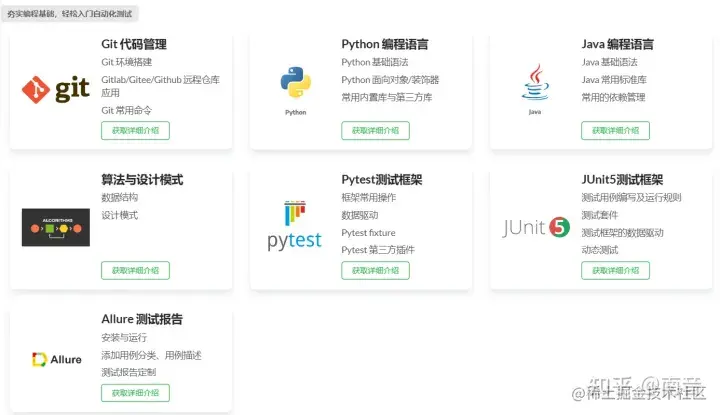Click the top label "夯实编程基础，轻松入门自动化测试"
This screenshot has width=720, height=415.
70,14
